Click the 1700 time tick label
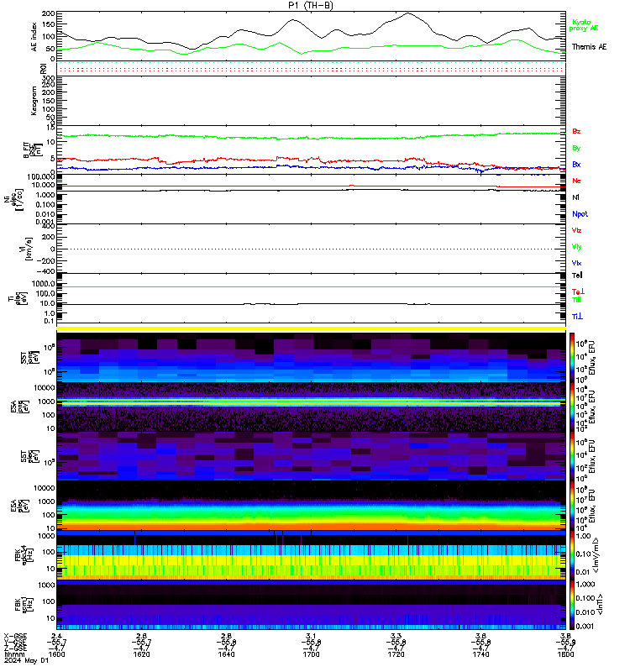This screenshot has height=672, width=630. tap(311, 654)
